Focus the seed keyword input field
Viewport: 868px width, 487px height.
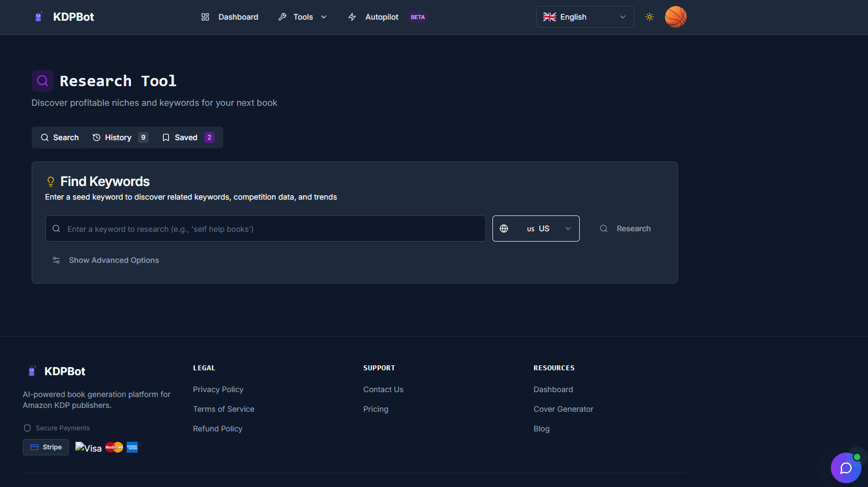tap(265, 229)
